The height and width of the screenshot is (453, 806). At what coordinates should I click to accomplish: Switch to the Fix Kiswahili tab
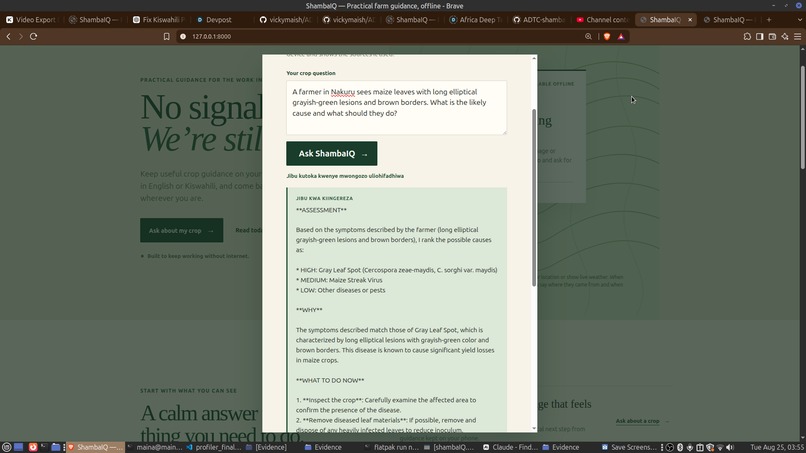coord(159,20)
